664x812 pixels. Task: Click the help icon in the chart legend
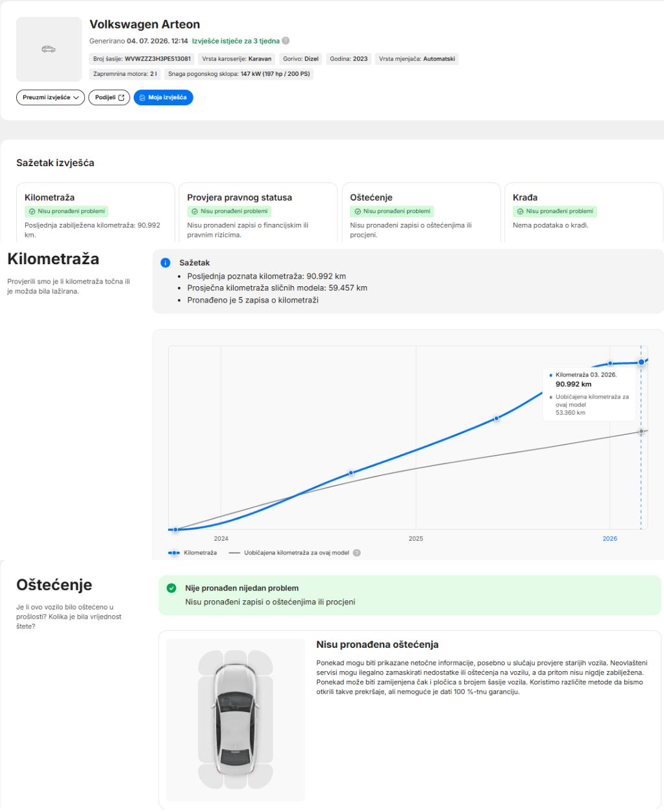click(x=356, y=553)
